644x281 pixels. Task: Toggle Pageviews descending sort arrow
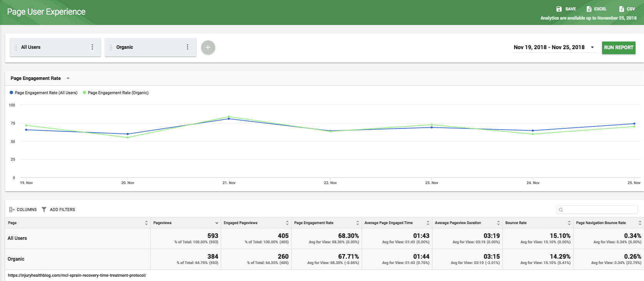[217, 223]
